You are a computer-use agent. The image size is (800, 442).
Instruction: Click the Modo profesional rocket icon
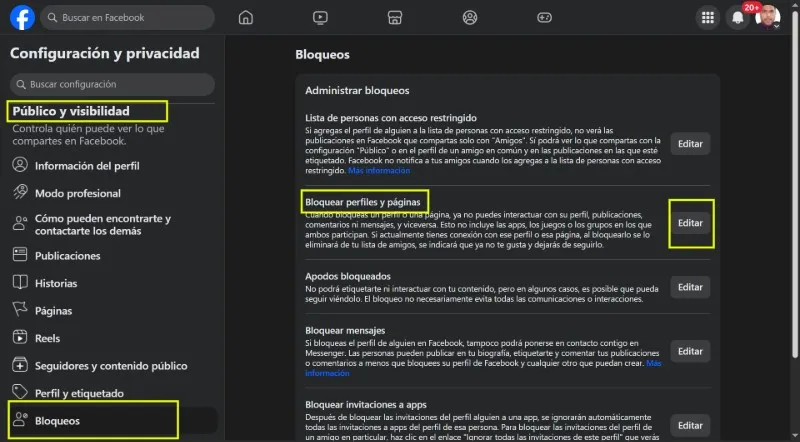(x=20, y=192)
